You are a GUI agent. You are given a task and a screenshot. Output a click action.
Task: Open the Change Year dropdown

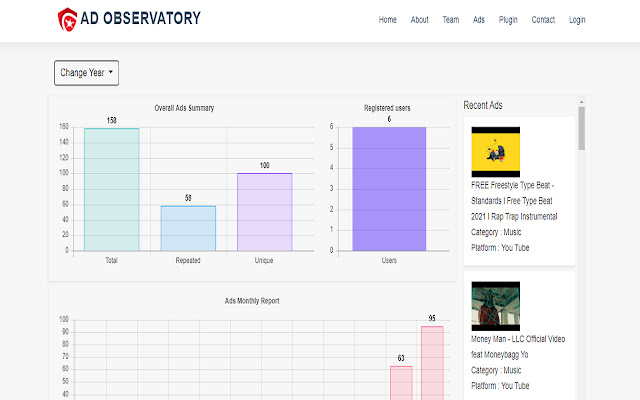pos(87,73)
